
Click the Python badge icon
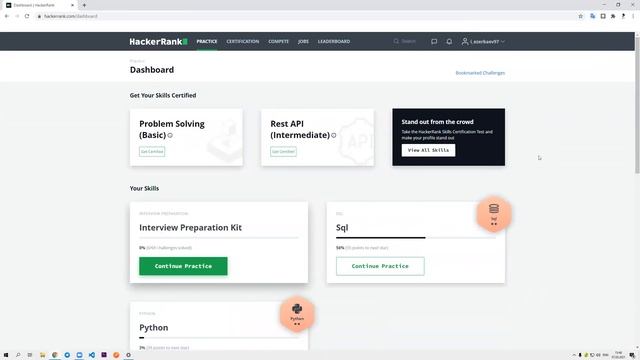pyautogui.click(x=297, y=314)
